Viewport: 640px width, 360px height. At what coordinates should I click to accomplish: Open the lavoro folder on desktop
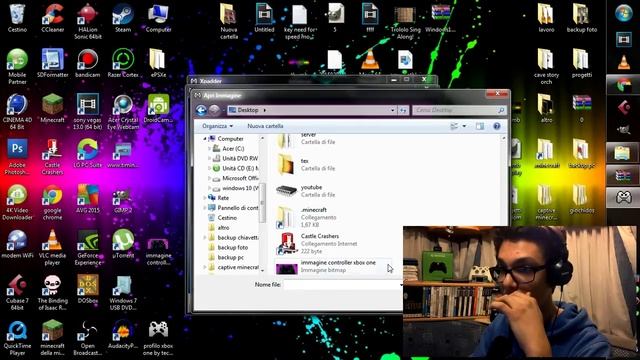tap(546, 18)
